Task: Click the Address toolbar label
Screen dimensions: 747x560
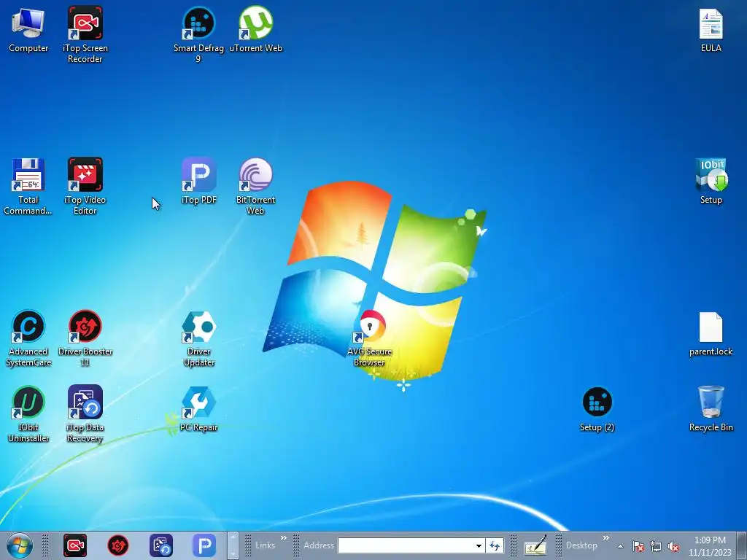Action: tap(319, 545)
